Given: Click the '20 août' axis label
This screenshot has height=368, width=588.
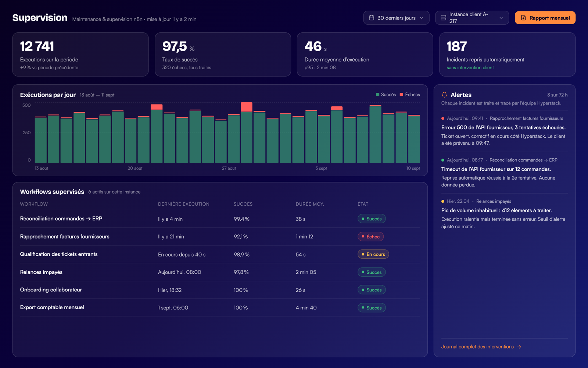Looking at the screenshot, I should click(135, 168).
